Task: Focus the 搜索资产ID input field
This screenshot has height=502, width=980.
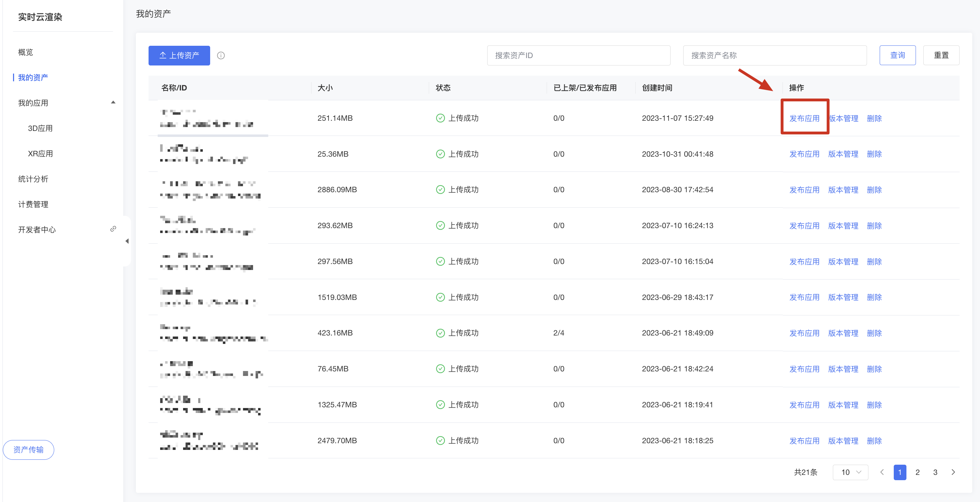Action: (x=579, y=56)
